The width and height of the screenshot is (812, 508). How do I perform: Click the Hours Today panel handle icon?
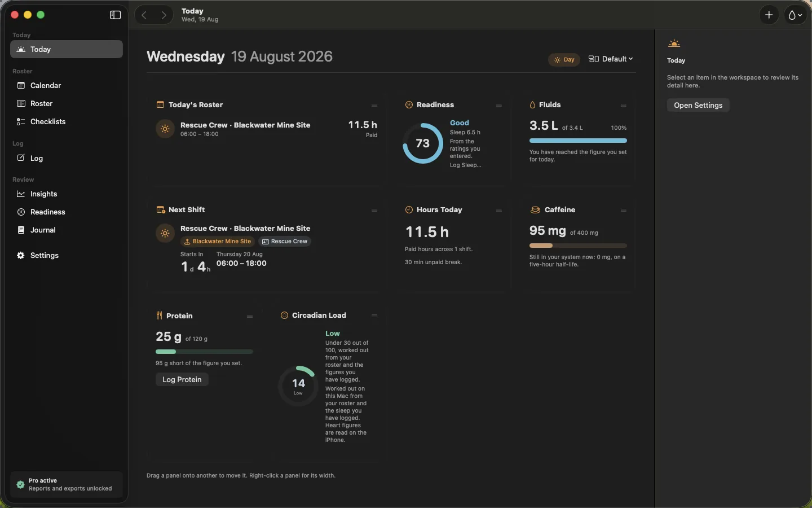(x=499, y=211)
